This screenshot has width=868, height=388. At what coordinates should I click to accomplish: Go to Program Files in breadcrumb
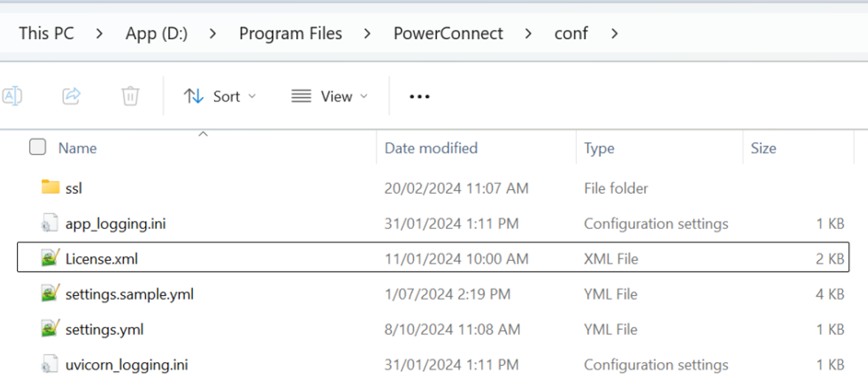[x=290, y=33]
